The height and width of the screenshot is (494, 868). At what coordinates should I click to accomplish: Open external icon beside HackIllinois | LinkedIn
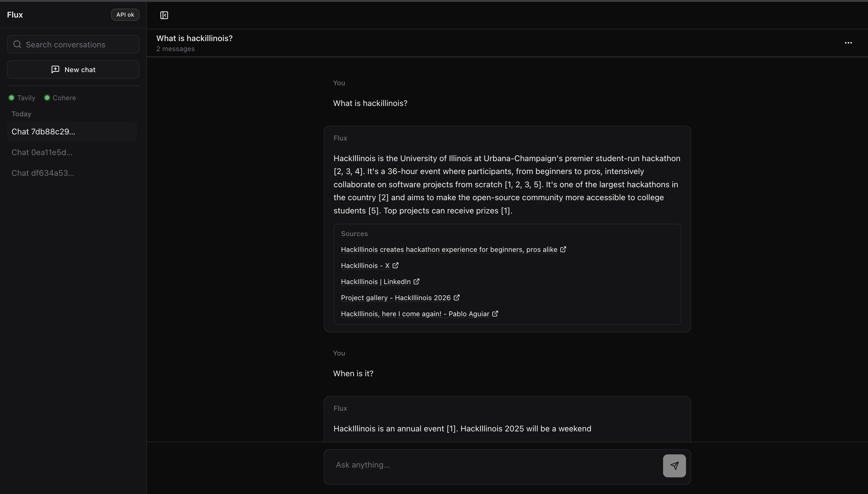(416, 281)
